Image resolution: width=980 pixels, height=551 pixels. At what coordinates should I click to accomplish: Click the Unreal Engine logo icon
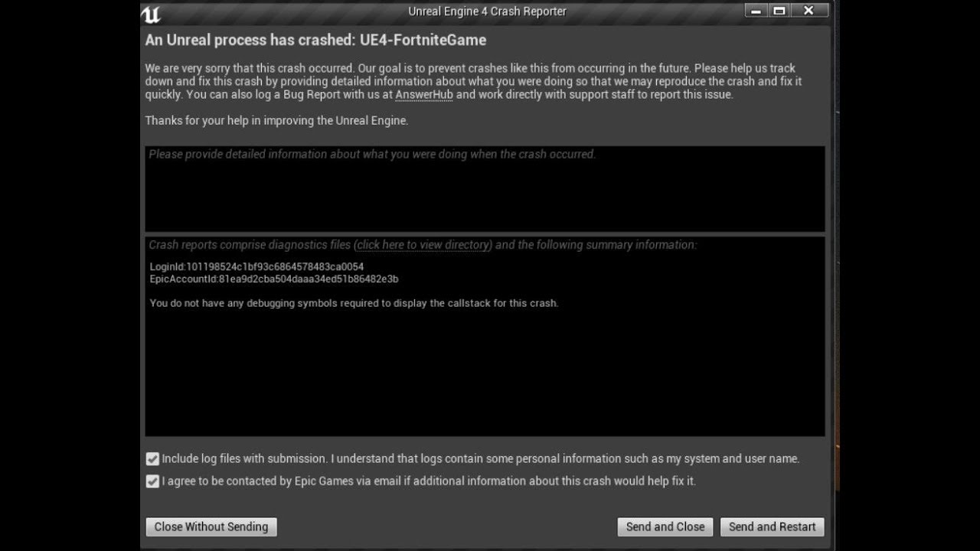point(151,14)
